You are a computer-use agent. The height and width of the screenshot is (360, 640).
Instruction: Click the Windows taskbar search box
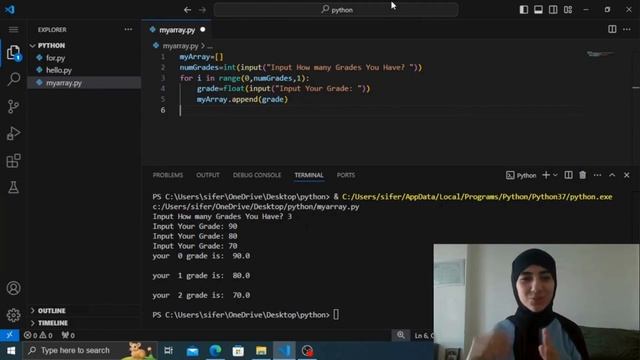(91, 351)
